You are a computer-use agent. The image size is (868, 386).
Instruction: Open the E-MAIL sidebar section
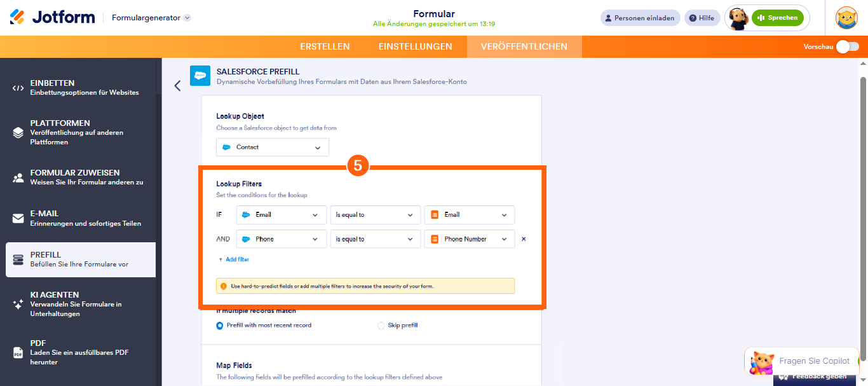(x=81, y=218)
